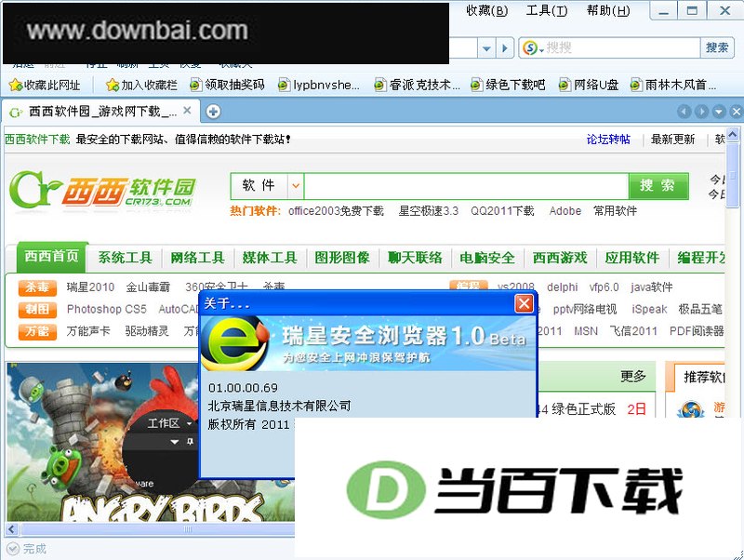
Task: Open the Adobe hot link
Action: [x=565, y=211]
